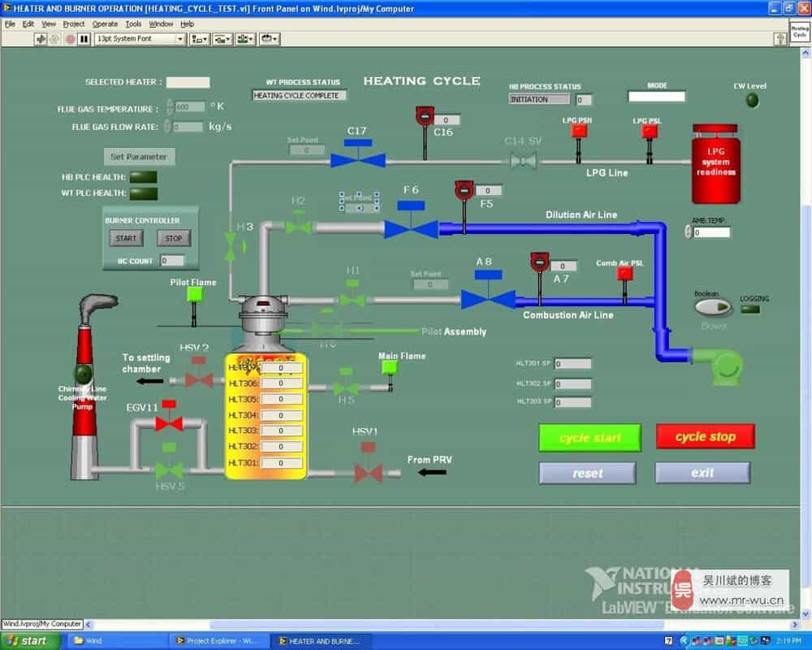
Task: Click the green blower fan icon
Action: coord(725,366)
